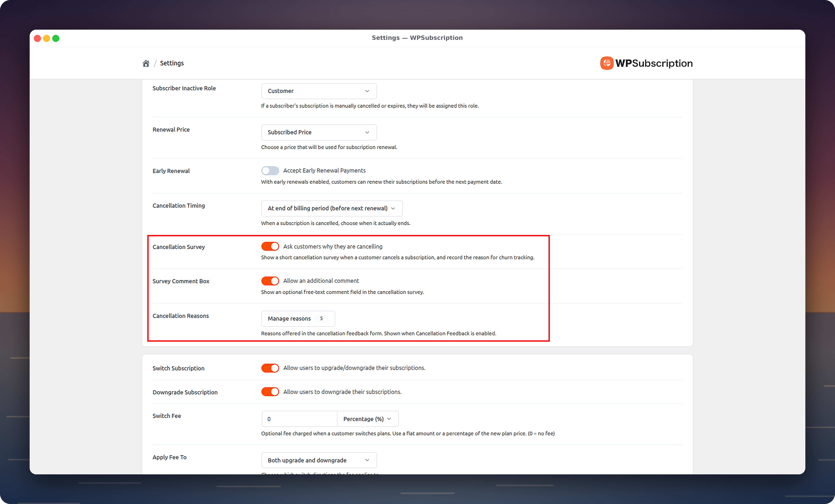The image size is (835, 504).
Task: Select the Settings breadcrumb link
Action: [x=172, y=63]
